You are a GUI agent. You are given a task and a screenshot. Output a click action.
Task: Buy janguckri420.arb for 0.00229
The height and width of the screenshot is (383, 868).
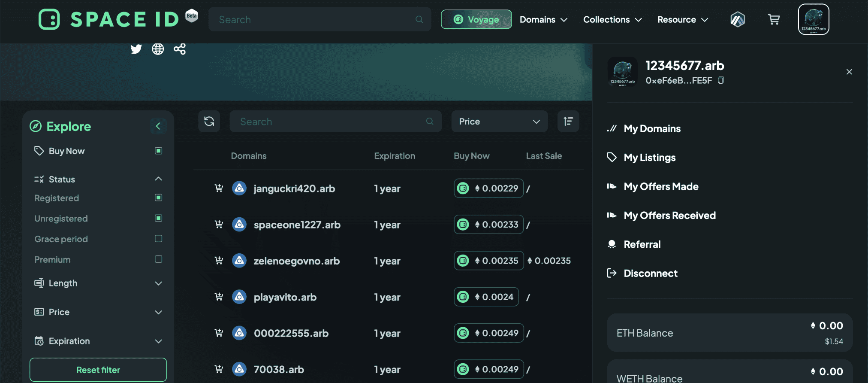488,188
